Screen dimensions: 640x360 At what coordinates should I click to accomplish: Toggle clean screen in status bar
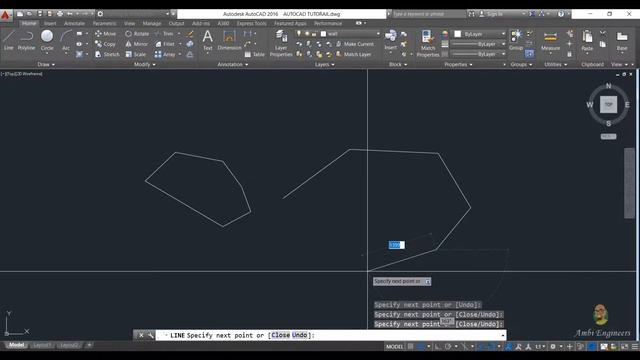click(x=624, y=347)
